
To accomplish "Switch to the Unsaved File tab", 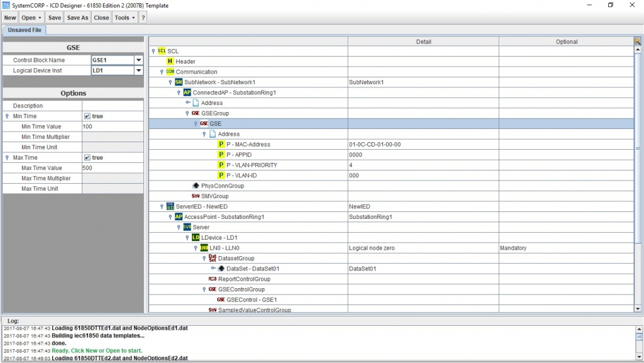I will click(25, 30).
